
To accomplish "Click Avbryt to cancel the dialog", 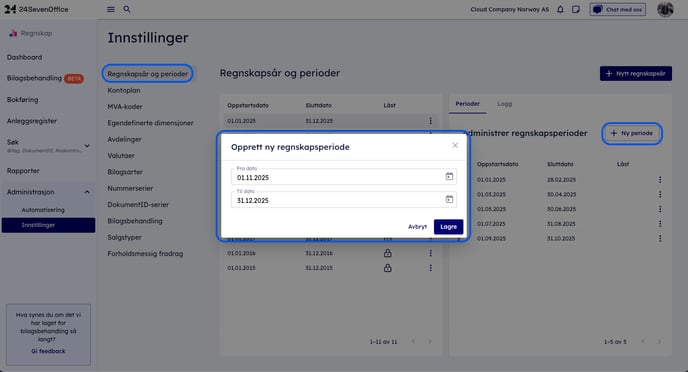I will (x=417, y=227).
